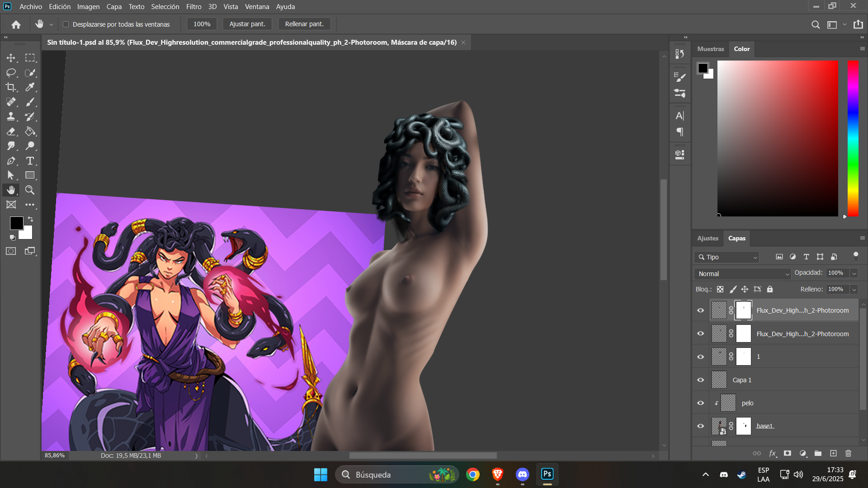The width and height of the screenshot is (868, 488).
Task: Delete layer with trash icon
Action: 848,453
